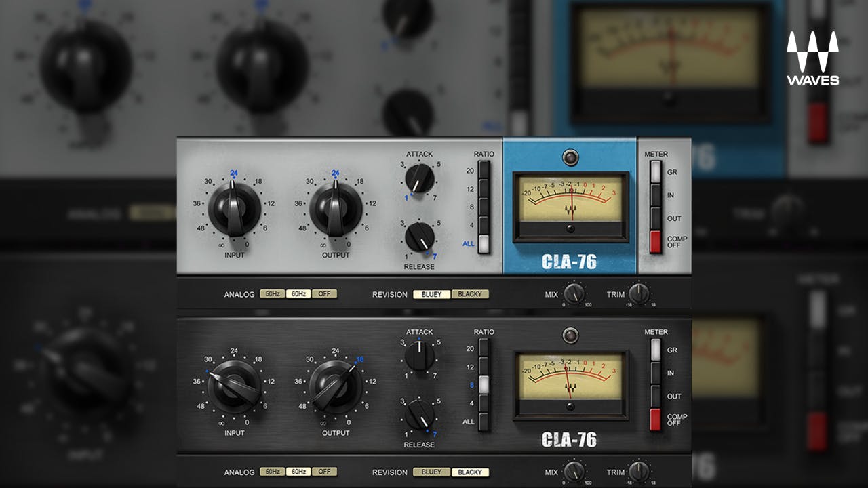Turn ANALOG OFF in lower strip
Viewport: 868px width, 488px height.
point(324,472)
